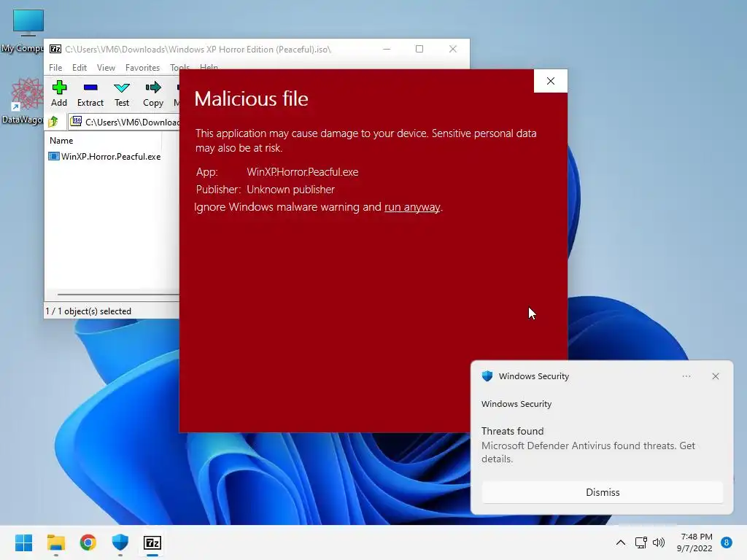Dismiss the Windows Security notification
747x560 pixels.
coord(602,492)
